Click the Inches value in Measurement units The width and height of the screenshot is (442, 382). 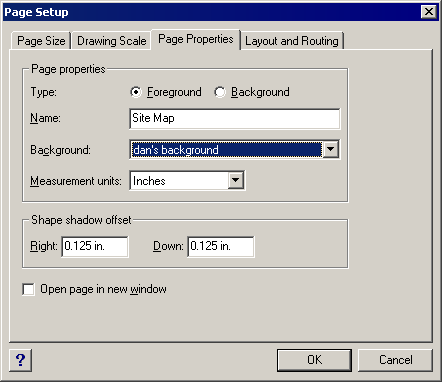click(x=179, y=181)
